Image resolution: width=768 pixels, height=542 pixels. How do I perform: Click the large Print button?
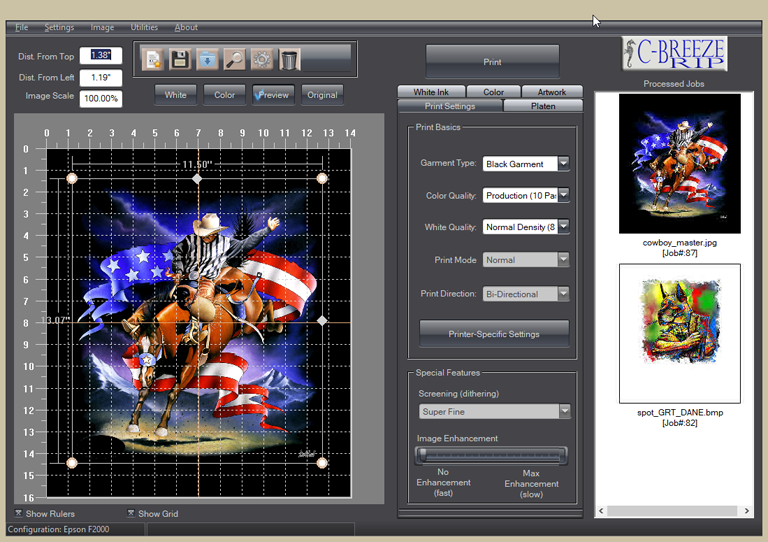click(492, 62)
